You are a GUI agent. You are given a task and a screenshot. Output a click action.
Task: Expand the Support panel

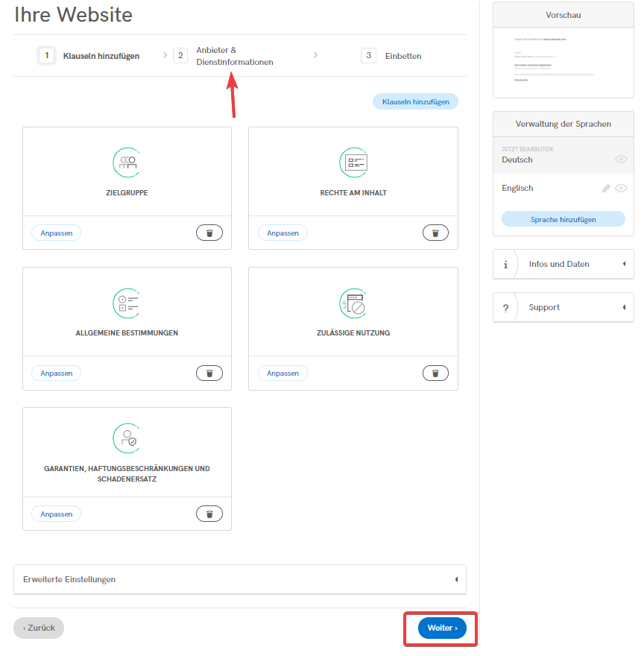(563, 307)
